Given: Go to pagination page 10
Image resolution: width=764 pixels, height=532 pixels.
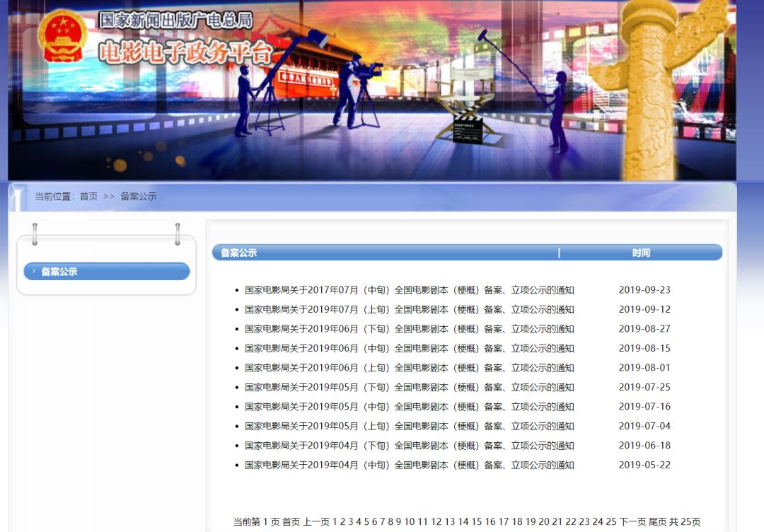Looking at the screenshot, I should tap(410, 522).
